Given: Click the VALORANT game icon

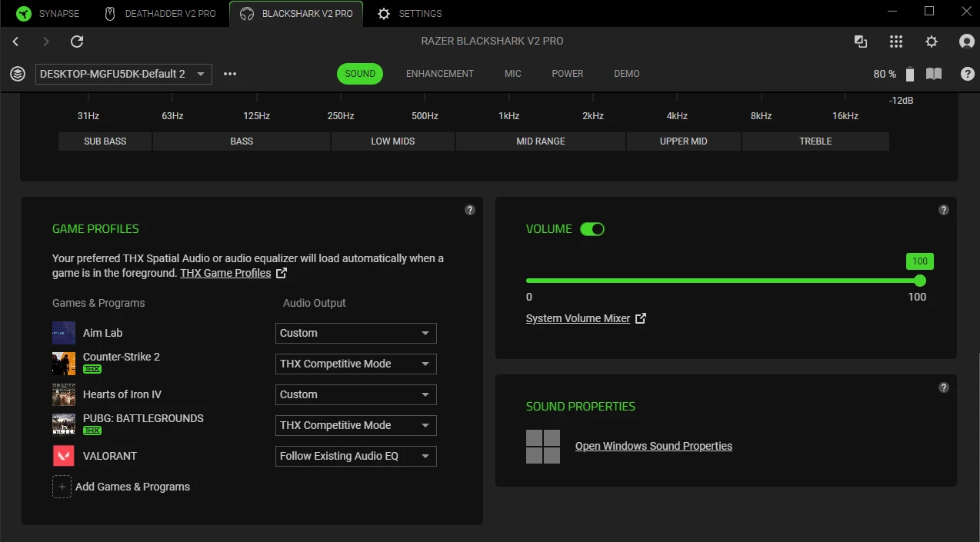Looking at the screenshot, I should tap(64, 456).
